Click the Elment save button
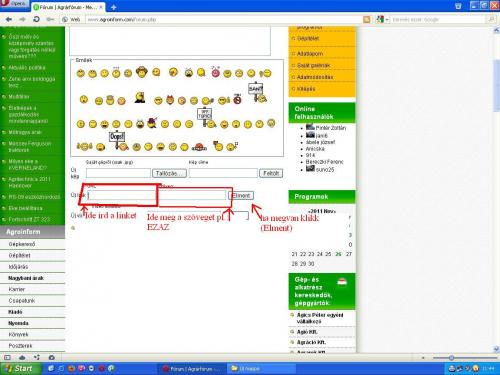Screen dimensions: 500x375 241,196
